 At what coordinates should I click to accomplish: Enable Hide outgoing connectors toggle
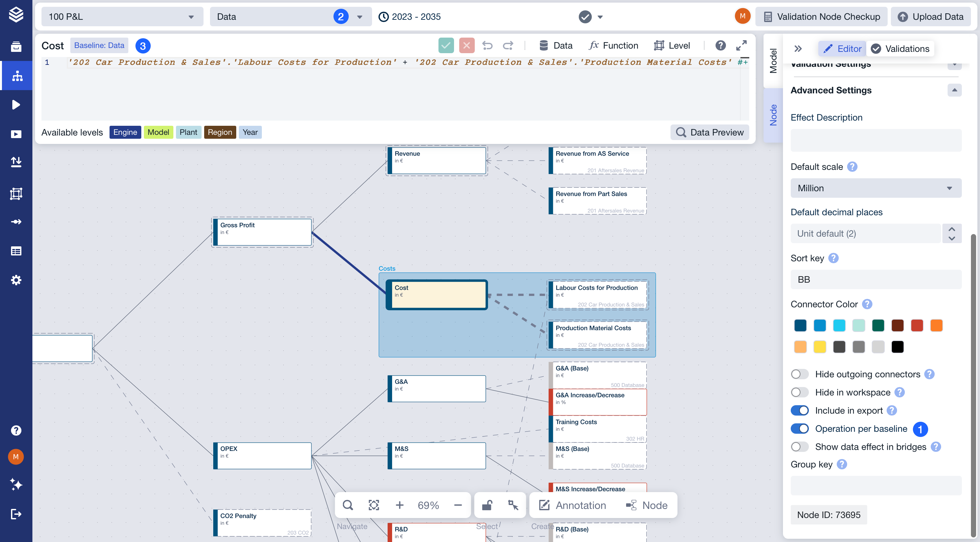tap(799, 374)
